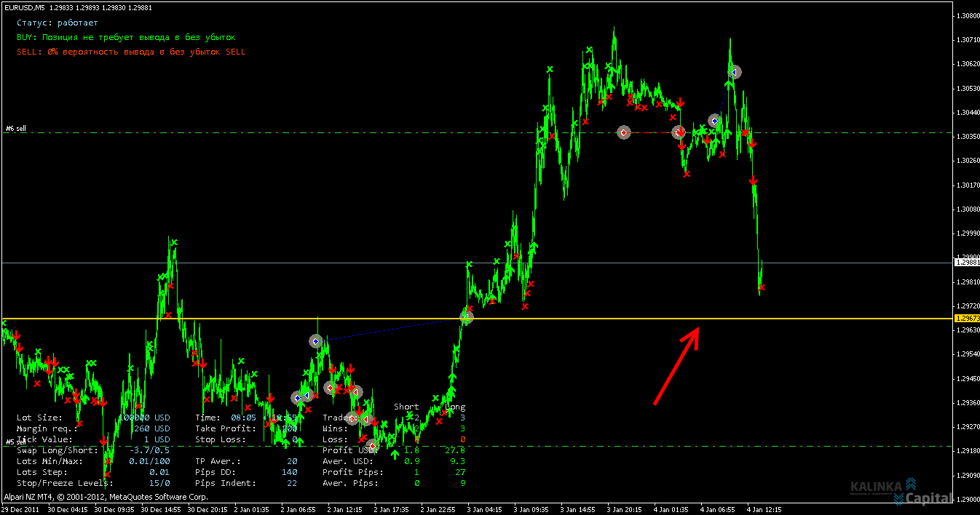Click the 'Long' column header in stats table

tap(455, 407)
